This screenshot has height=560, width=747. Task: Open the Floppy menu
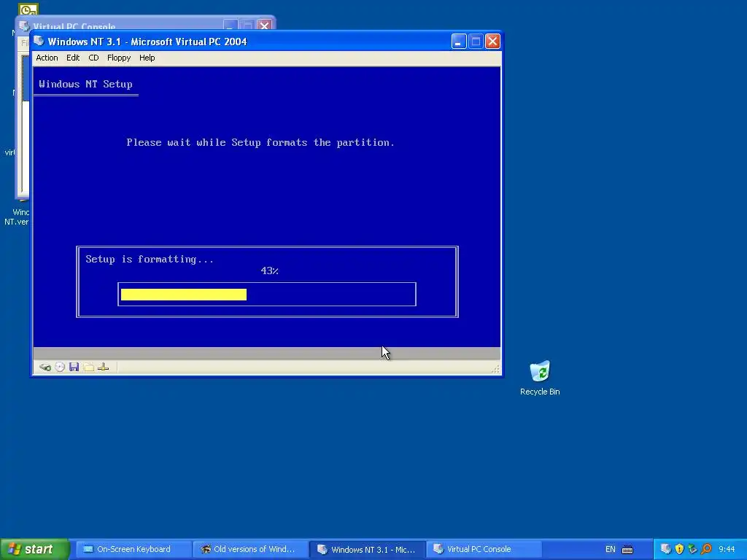point(119,58)
